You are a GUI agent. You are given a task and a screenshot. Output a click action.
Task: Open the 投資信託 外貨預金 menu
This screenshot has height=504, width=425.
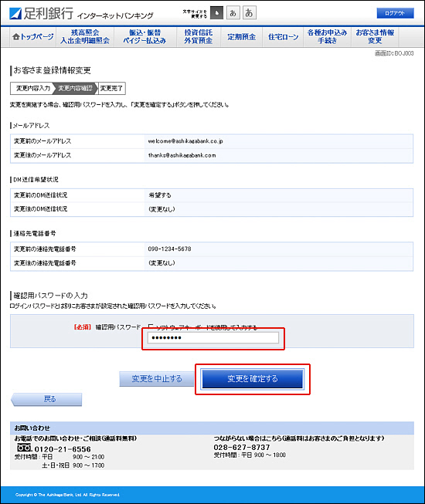[198, 37]
